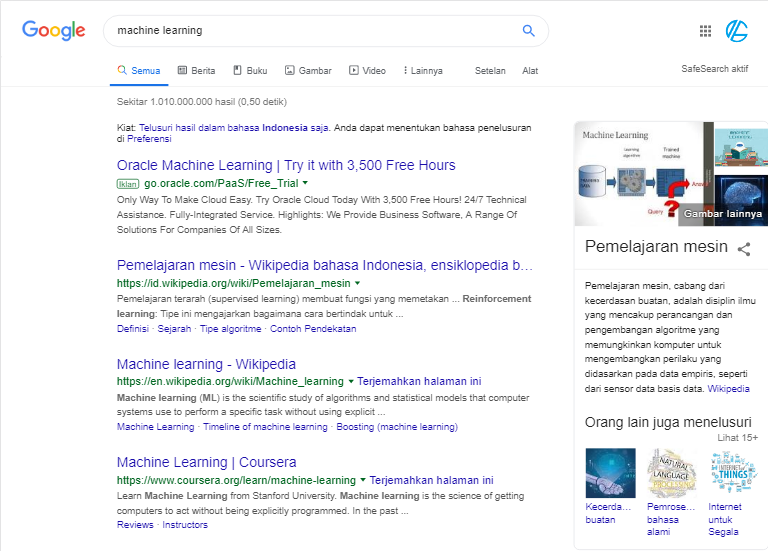Screen dimensions: 768x551
Task: Click Terjemahkan halaman ini for Coursera
Action: click(432, 480)
